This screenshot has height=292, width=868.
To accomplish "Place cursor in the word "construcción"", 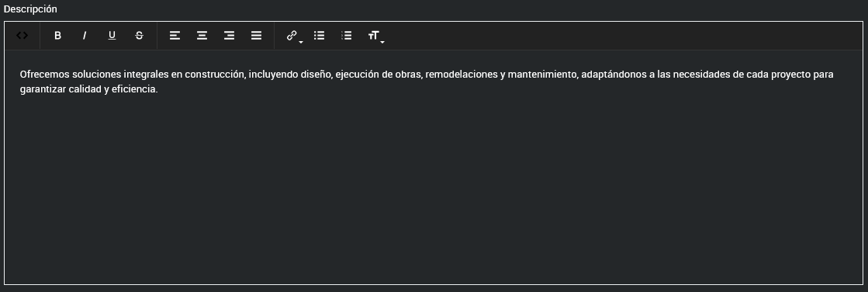I will click(x=215, y=75).
